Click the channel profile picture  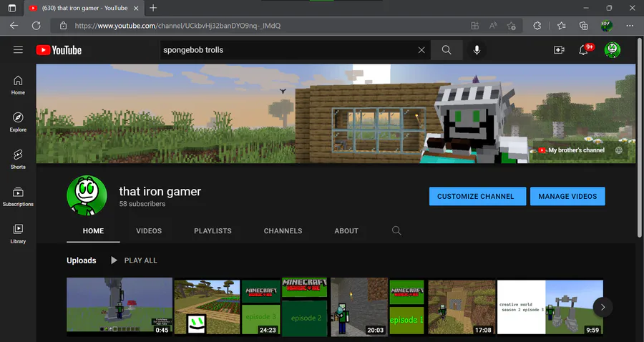click(87, 196)
